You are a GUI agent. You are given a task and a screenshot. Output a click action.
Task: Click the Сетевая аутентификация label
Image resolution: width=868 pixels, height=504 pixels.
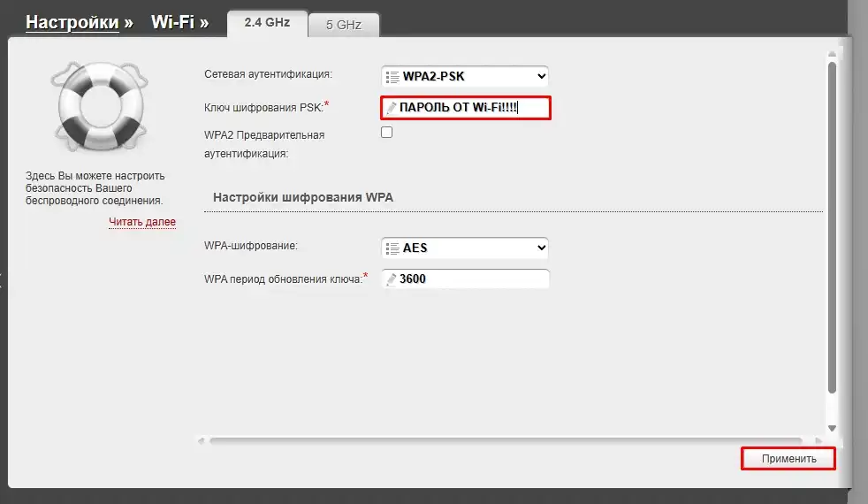tap(268, 74)
